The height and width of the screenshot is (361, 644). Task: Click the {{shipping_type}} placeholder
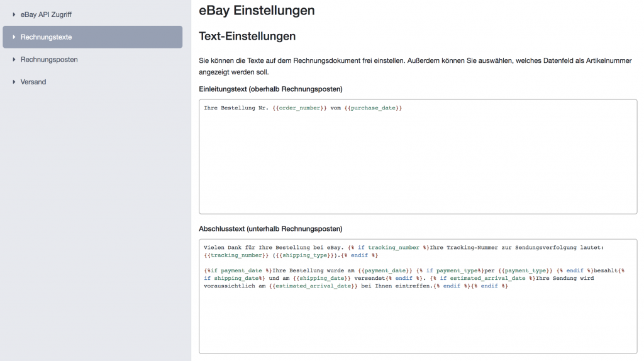pyautogui.click(x=305, y=255)
